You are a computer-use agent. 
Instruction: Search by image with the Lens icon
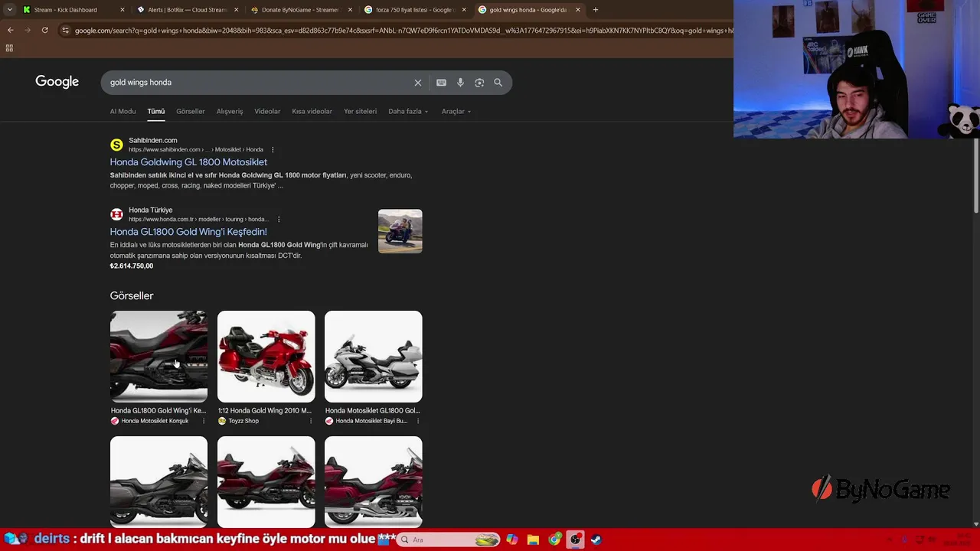coord(479,83)
